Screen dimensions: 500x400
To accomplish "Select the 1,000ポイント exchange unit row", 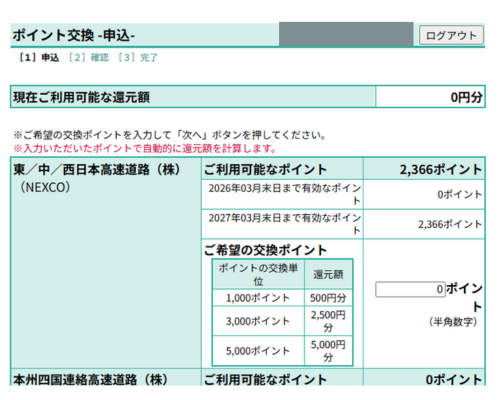I will (x=282, y=298).
